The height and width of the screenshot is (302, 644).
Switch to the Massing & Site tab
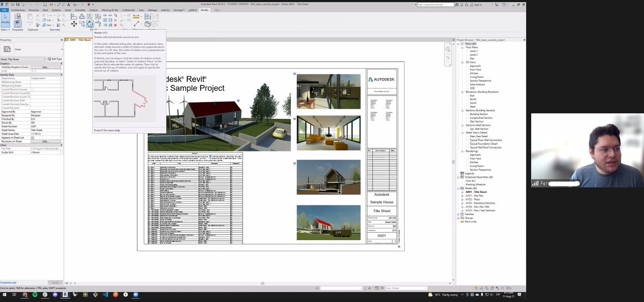click(x=110, y=10)
